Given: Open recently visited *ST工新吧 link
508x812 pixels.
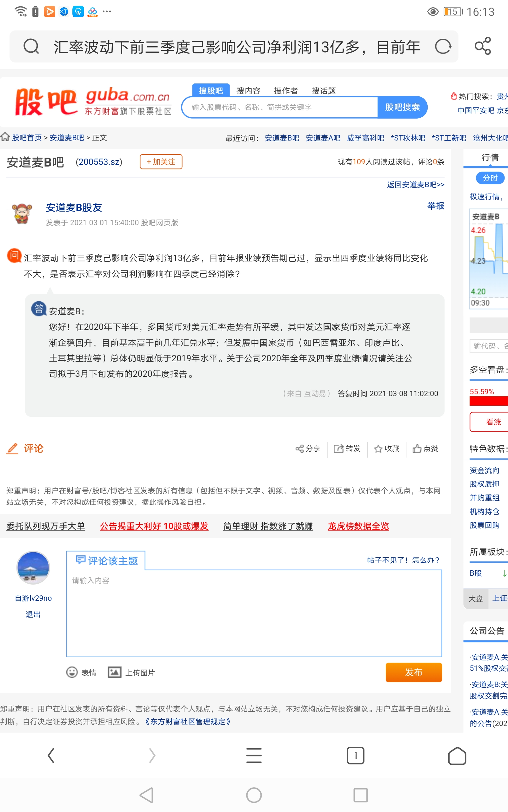Looking at the screenshot, I should [449, 138].
